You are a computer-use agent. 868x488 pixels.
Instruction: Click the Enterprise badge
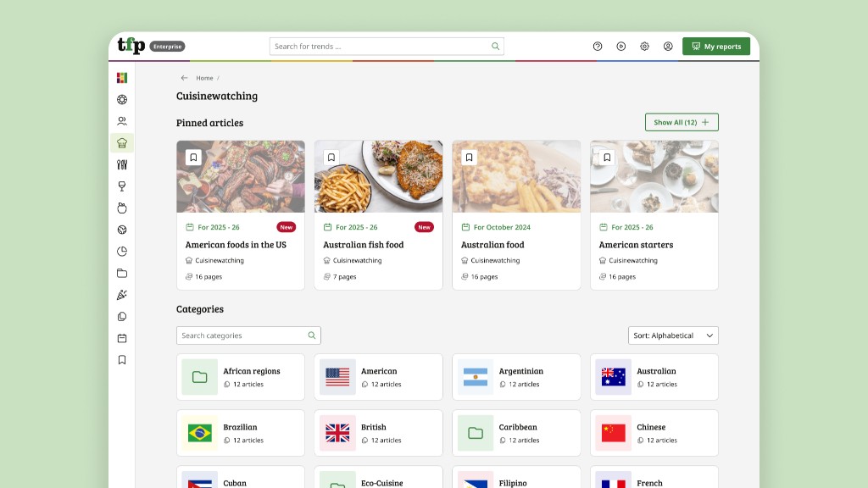(167, 47)
